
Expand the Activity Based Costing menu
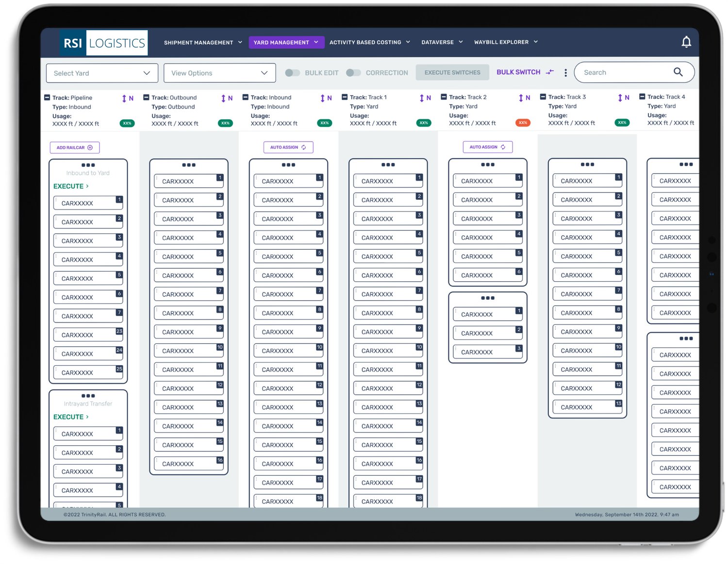point(369,43)
